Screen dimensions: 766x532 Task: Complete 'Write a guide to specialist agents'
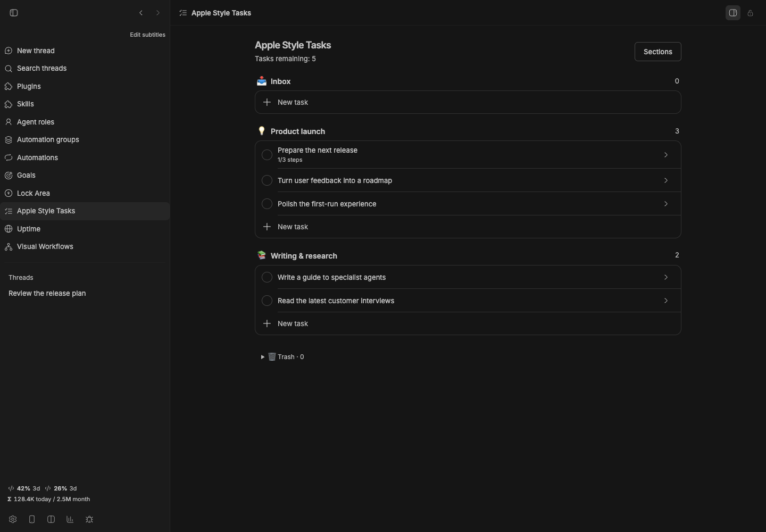pos(267,277)
